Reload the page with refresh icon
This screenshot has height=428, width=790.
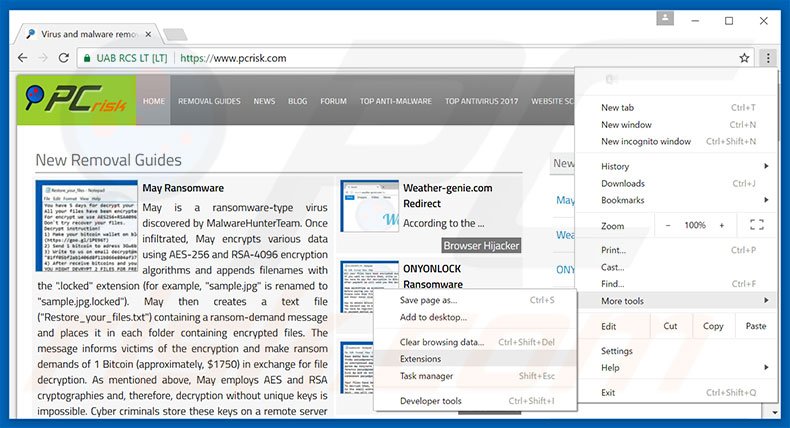click(x=63, y=58)
